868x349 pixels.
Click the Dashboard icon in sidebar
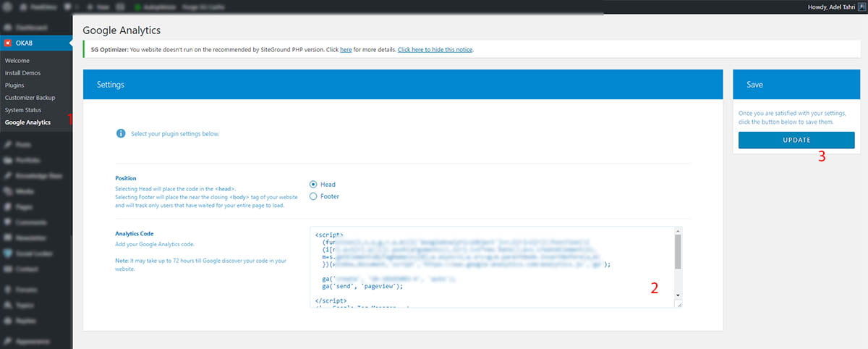pos(8,28)
